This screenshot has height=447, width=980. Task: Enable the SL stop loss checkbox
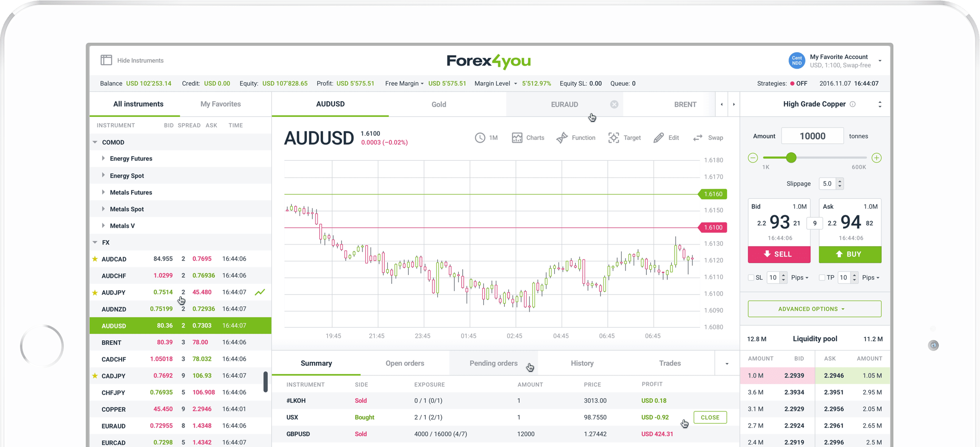click(x=751, y=278)
